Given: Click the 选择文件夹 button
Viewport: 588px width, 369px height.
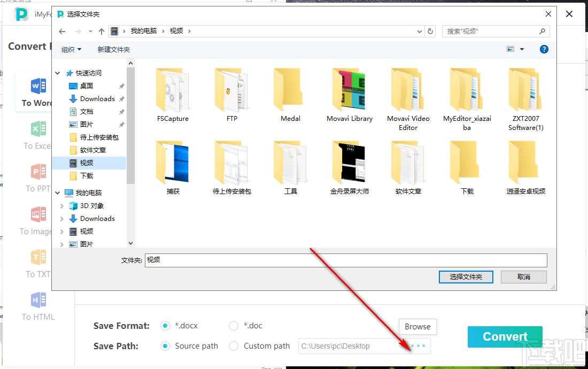Looking at the screenshot, I should pyautogui.click(x=466, y=277).
